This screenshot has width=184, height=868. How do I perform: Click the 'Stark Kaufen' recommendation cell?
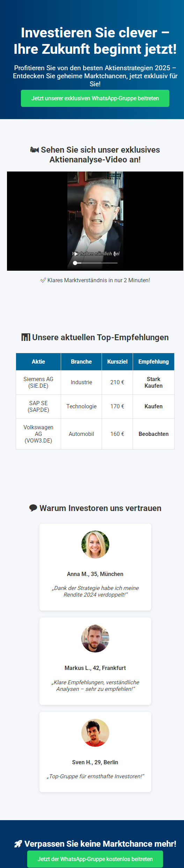(x=154, y=382)
